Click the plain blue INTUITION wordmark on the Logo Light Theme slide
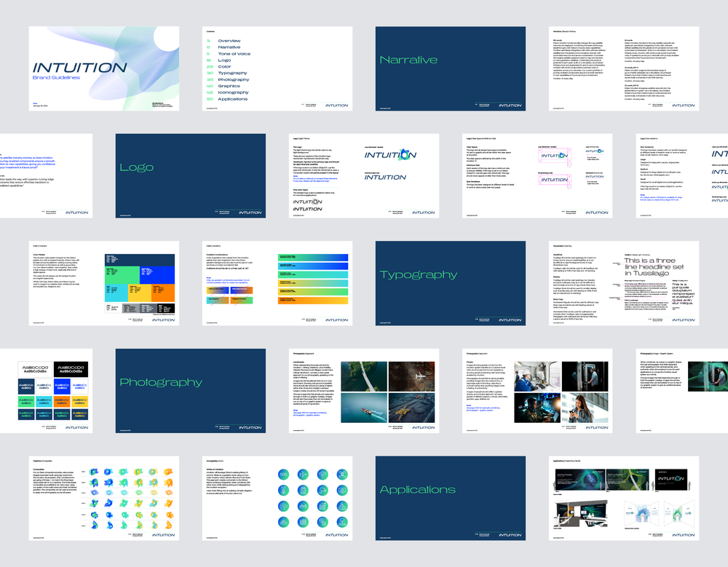This screenshot has width=728, height=567. 385,178
